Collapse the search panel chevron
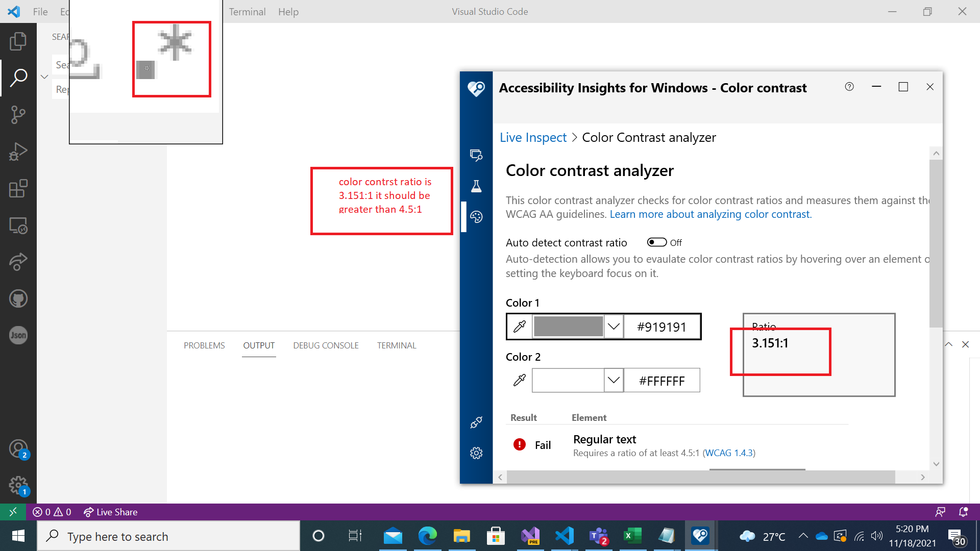980x551 pixels. click(x=44, y=76)
